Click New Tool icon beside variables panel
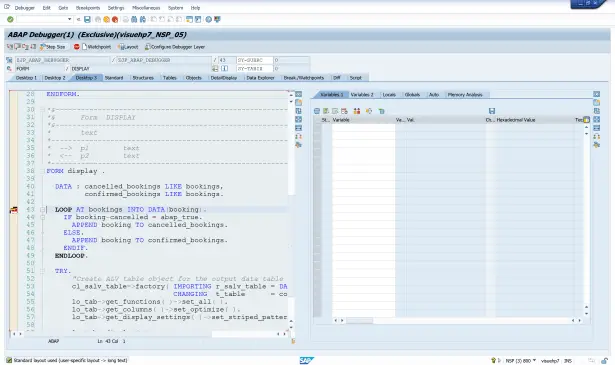 (x=597, y=102)
